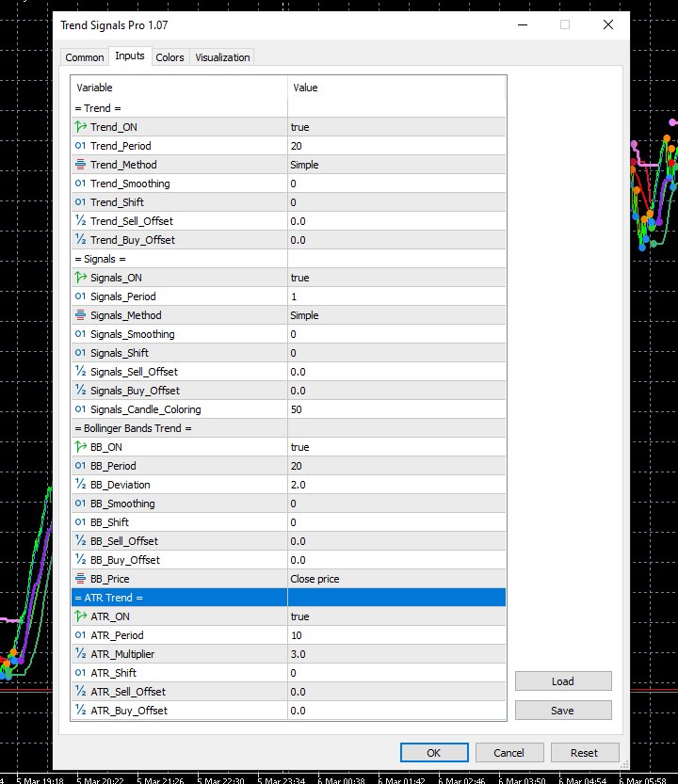Click the boolean icon beside Trend_ON
Image resolution: width=678 pixels, height=784 pixels.
pyautogui.click(x=81, y=127)
